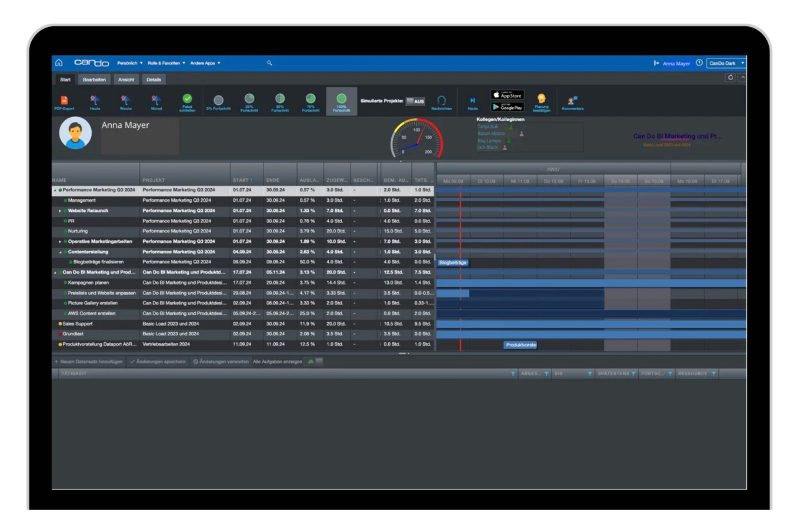Viewport: 798px width, 532px height.
Task: Switch to the Details tab
Action: point(154,80)
